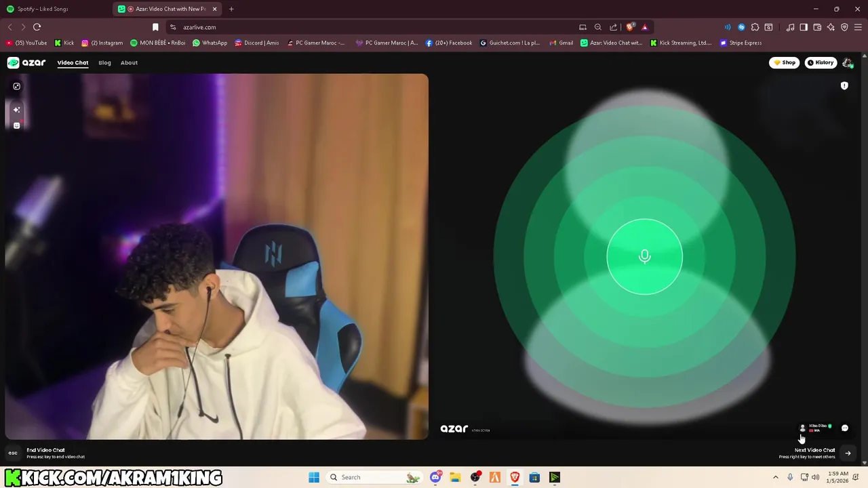Open the About page
Viewport: 868px width, 488px height.
pos(129,62)
